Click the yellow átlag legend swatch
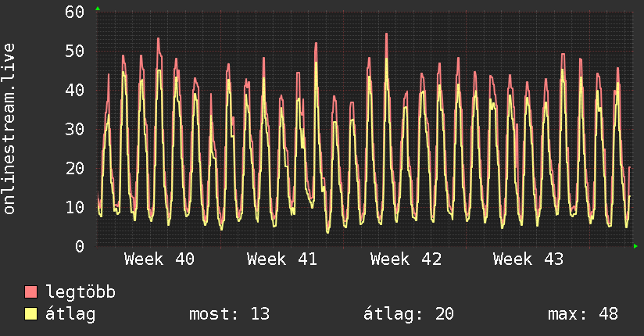Viewport: 644px width, 336px height. pos(30,314)
